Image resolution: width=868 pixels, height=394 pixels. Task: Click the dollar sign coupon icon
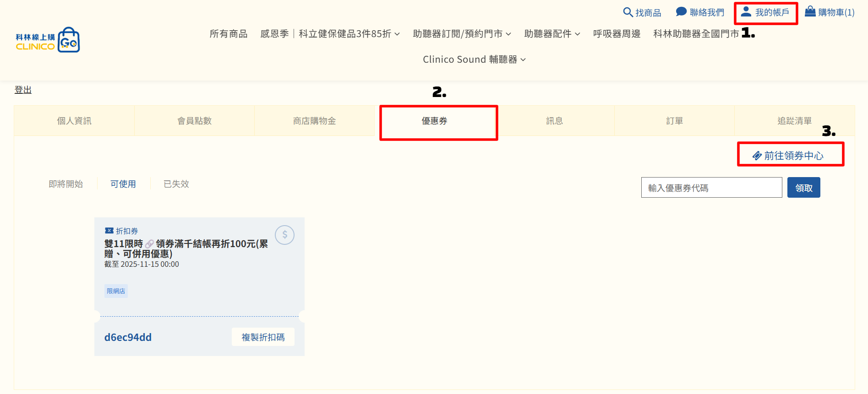coord(284,235)
